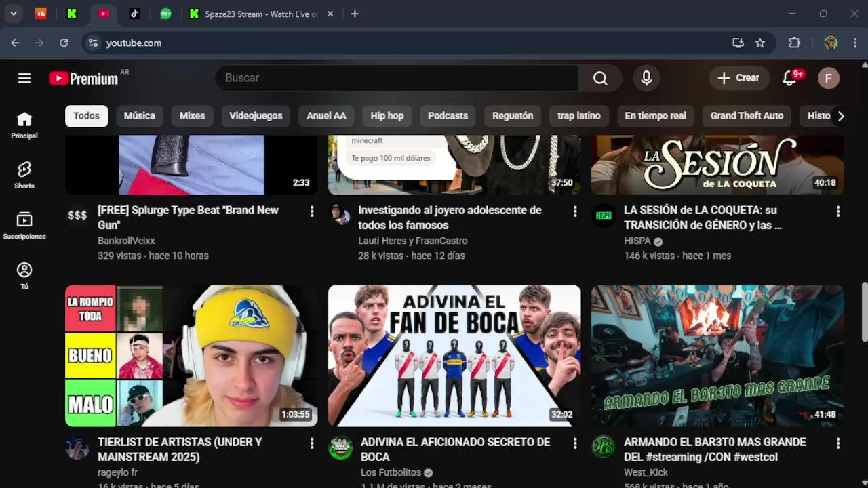Open LA SESIÓN thumbnail
The image size is (868, 488).
pos(717,165)
